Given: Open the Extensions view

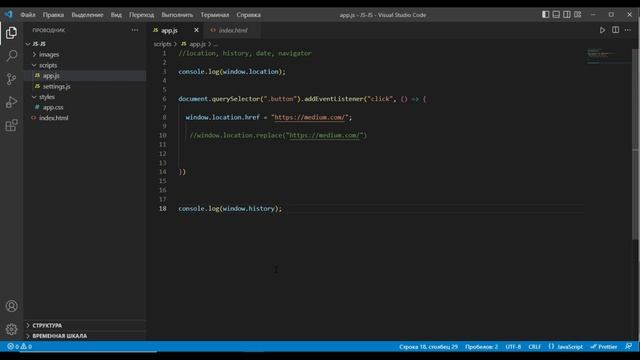Looking at the screenshot, I should [x=11, y=125].
